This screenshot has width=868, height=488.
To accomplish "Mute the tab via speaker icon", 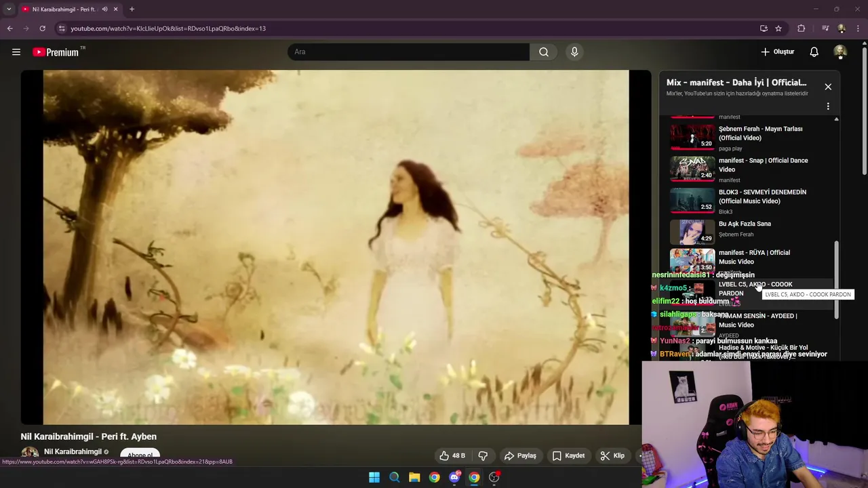I will point(104,9).
